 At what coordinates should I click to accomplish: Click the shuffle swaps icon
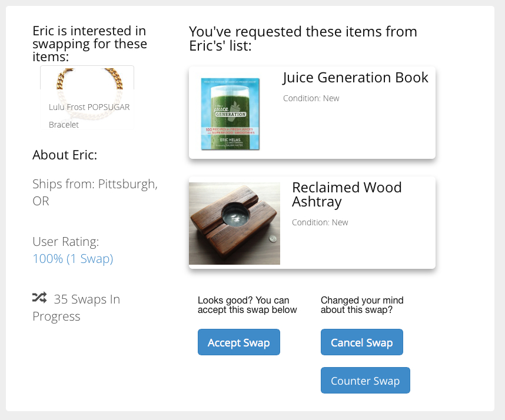(39, 298)
